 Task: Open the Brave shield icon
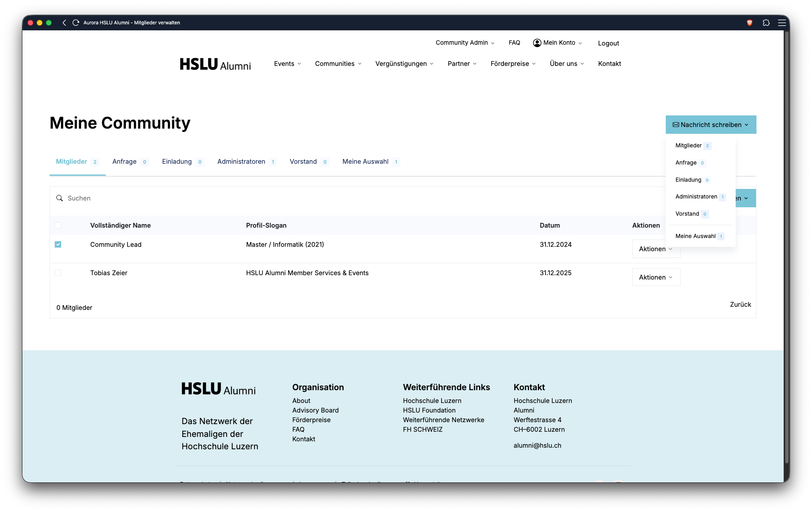750,23
